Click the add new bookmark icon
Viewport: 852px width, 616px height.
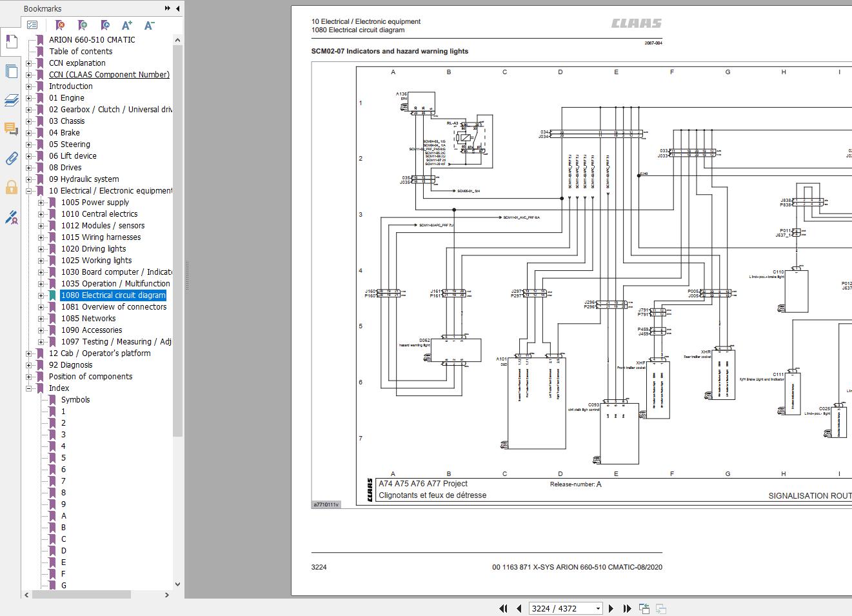pos(83,25)
